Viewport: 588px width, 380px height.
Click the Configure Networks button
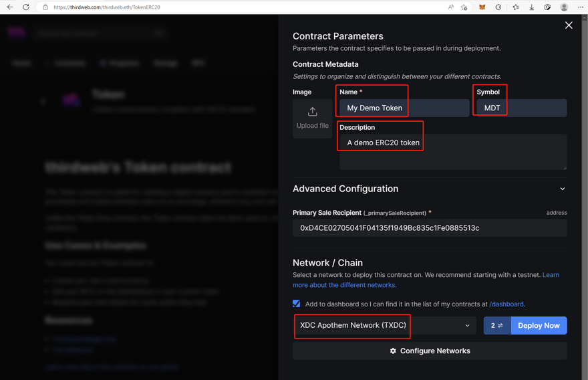430,351
